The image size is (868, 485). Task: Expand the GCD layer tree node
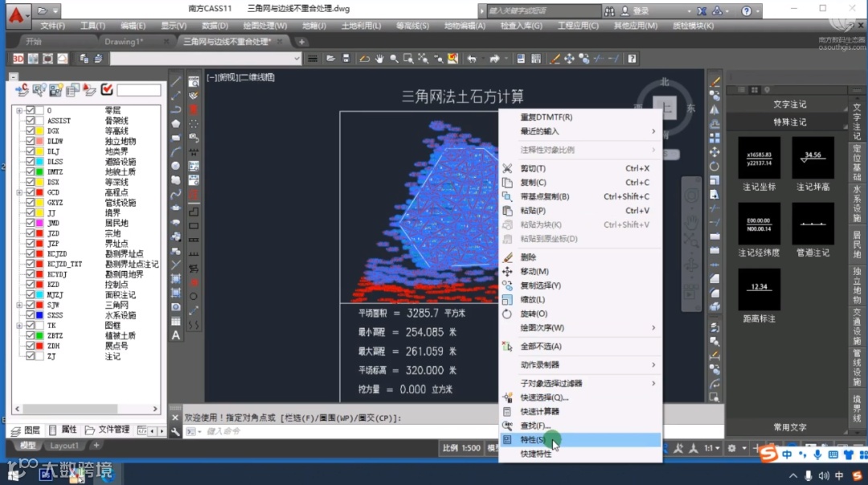19,192
